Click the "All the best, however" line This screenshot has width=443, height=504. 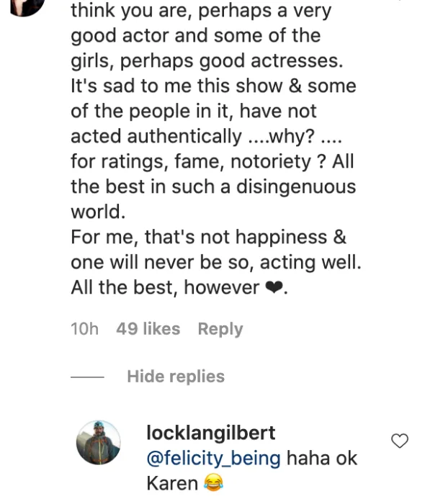pos(164,288)
